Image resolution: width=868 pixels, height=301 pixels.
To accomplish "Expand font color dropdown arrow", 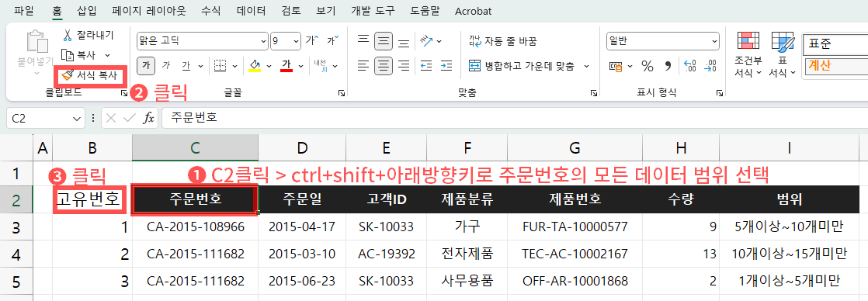I will point(300,66).
